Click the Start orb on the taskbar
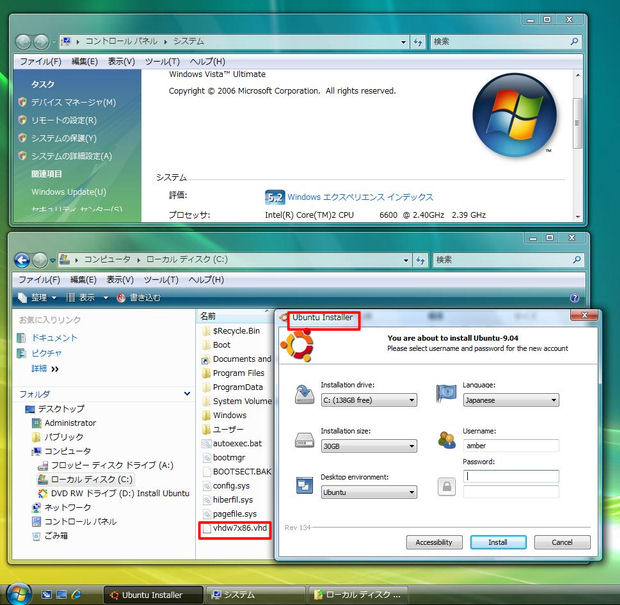The height and width of the screenshot is (605, 620). [17, 594]
